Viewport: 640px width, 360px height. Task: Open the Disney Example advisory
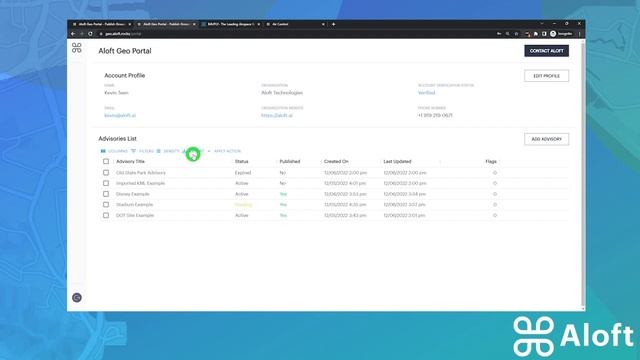click(133, 194)
